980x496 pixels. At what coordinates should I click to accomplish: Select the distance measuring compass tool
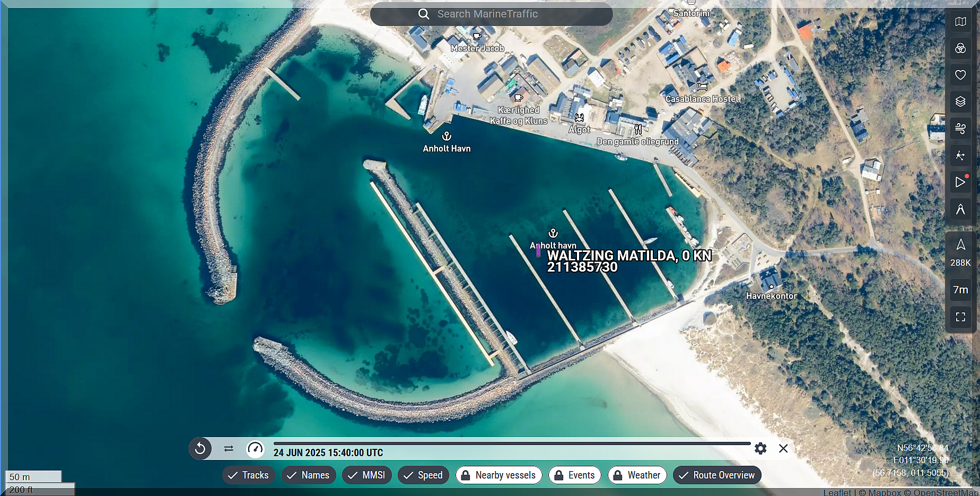[x=960, y=209]
